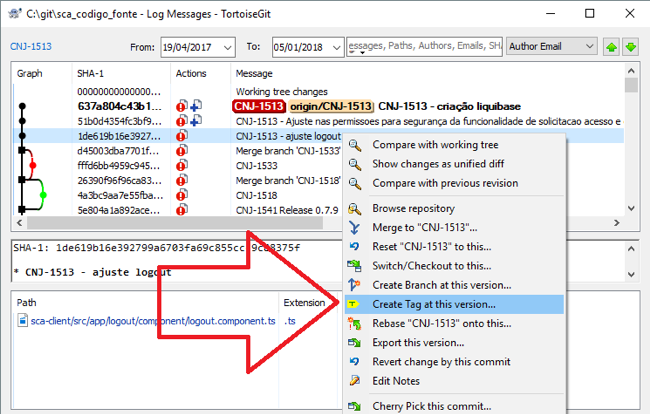Viewport: 650px width, 414px height.
Task: Choose Create Tag at this version
Action: coord(433,304)
